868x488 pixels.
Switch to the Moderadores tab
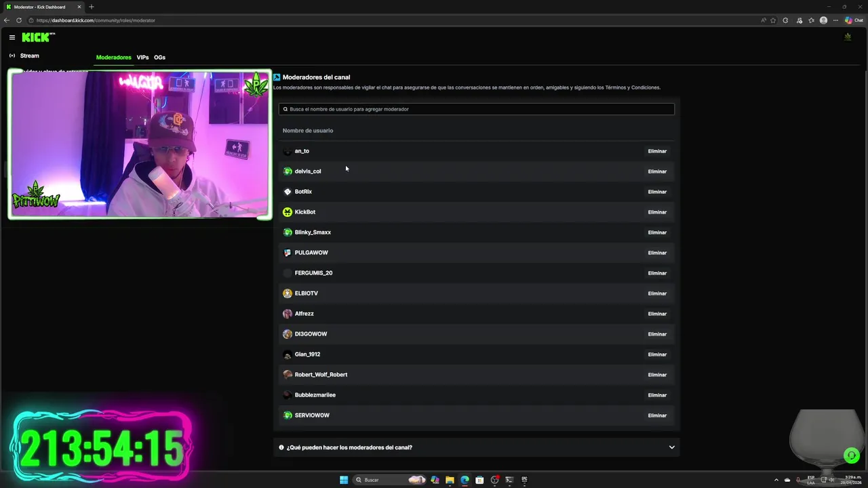(113, 58)
